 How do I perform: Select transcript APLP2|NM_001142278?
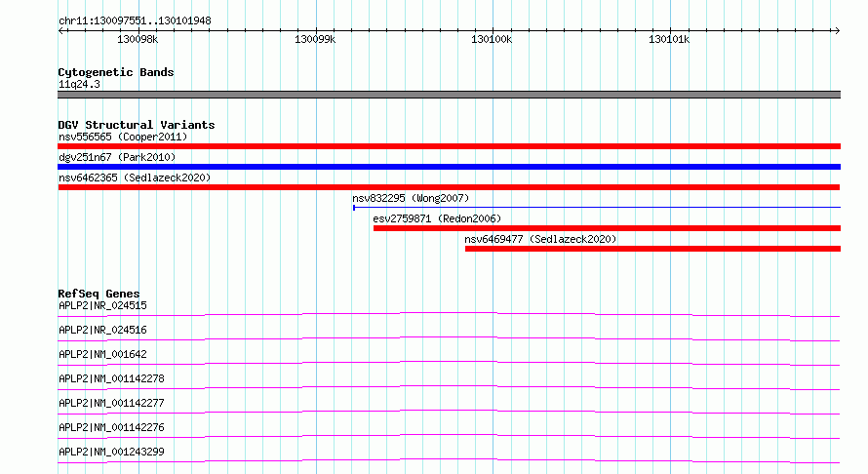(x=111, y=378)
